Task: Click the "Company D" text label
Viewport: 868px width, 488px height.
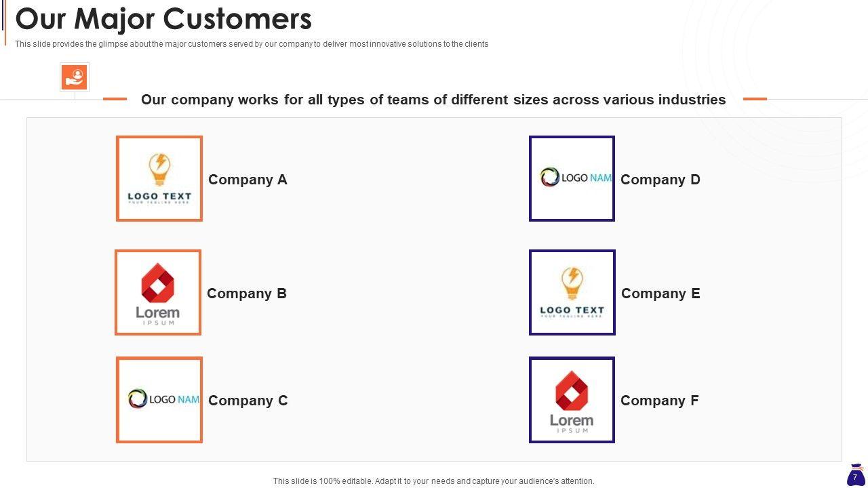Action: (660, 180)
